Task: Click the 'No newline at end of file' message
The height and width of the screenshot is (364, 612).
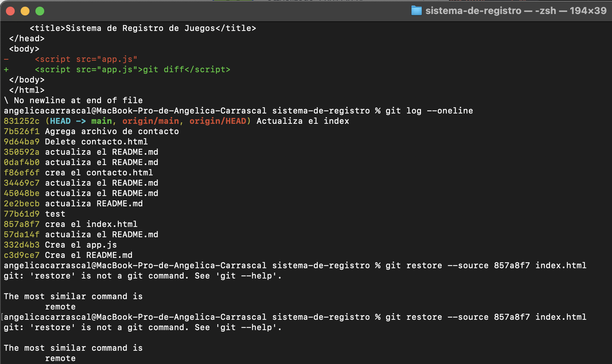Action: (73, 101)
